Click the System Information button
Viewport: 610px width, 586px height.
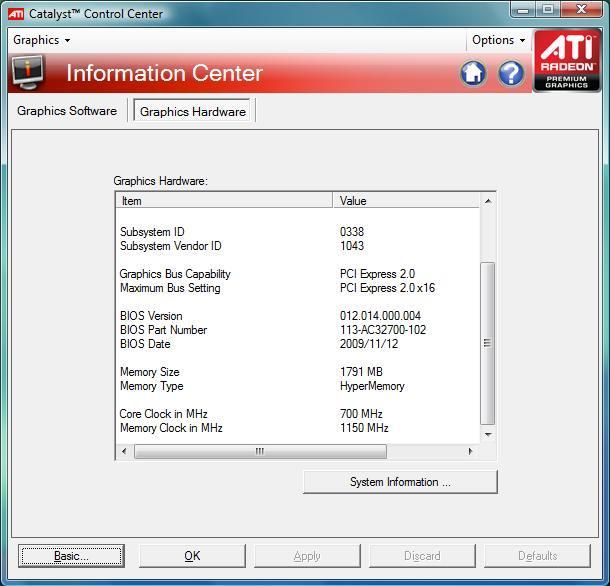[400, 482]
